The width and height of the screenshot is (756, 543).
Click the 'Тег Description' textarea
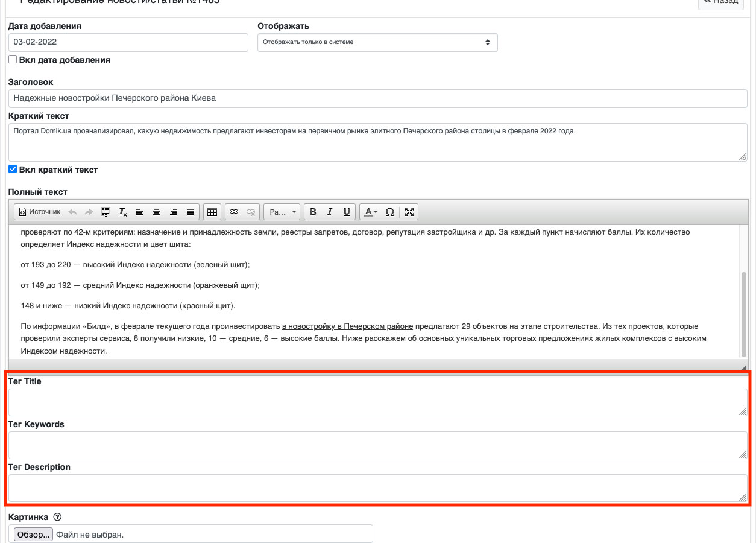tap(378, 487)
